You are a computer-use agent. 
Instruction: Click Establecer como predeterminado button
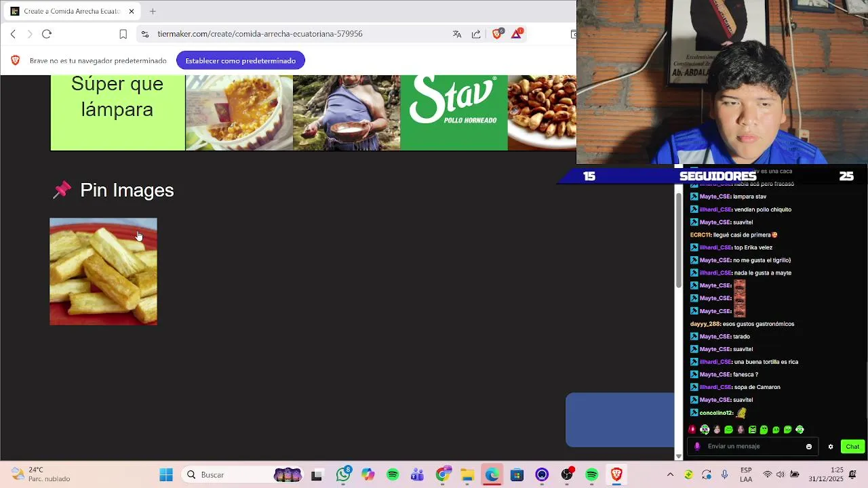pos(240,60)
